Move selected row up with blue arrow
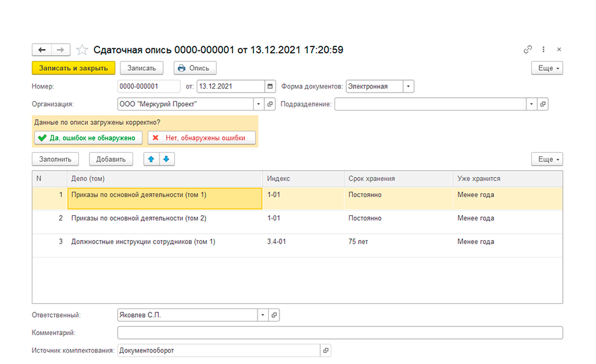The height and width of the screenshot is (364, 596). (151, 159)
